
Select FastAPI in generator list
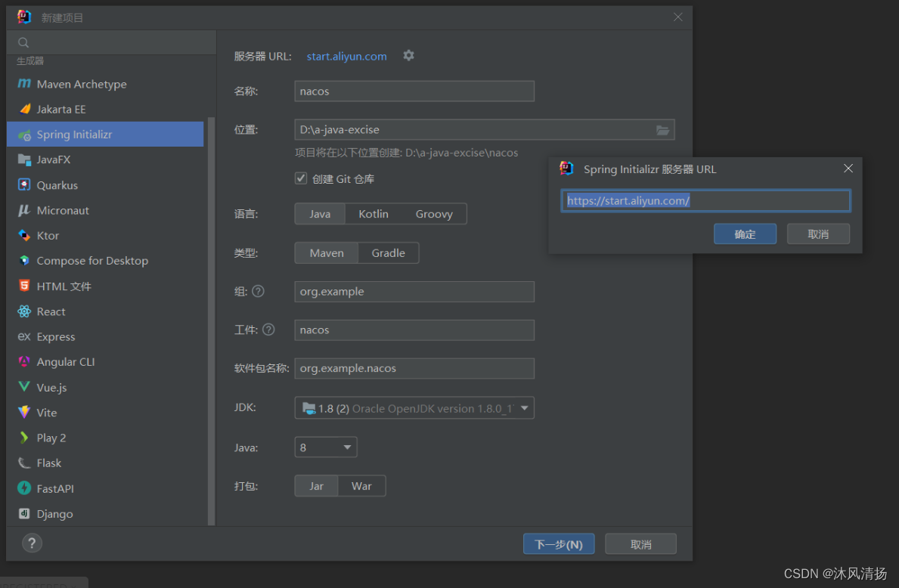click(105, 488)
